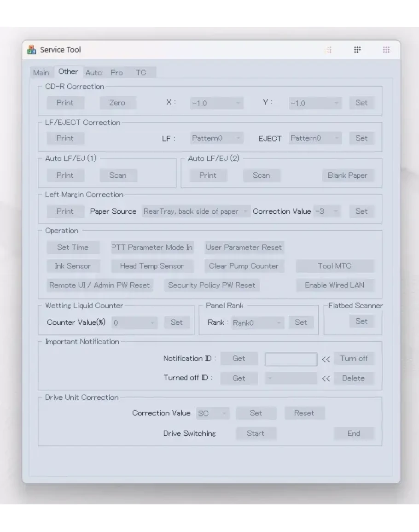419x532 pixels.
Task: Open the Auto tab
Action: (93, 73)
